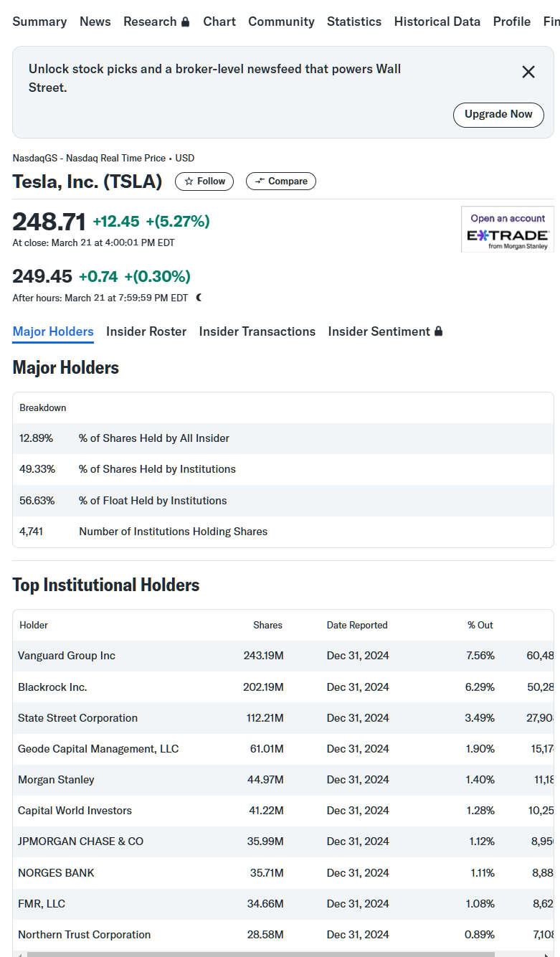
Task: Click the 112.21M shares value
Action: click(x=265, y=718)
